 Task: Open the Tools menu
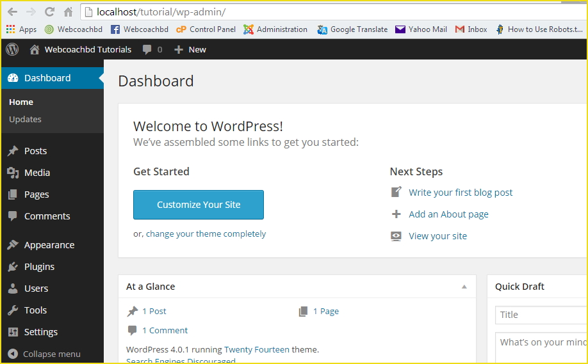click(36, 310)
